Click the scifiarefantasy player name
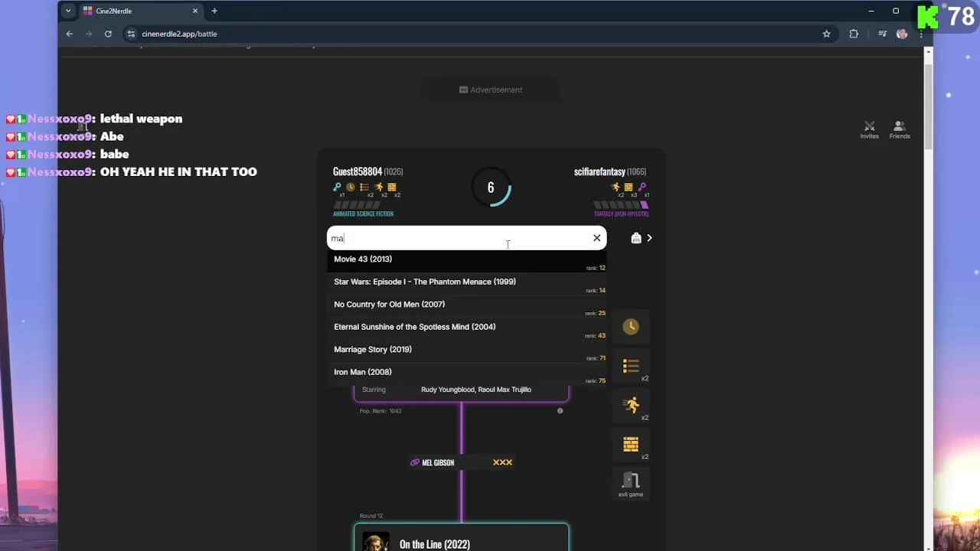 [599, 171]
